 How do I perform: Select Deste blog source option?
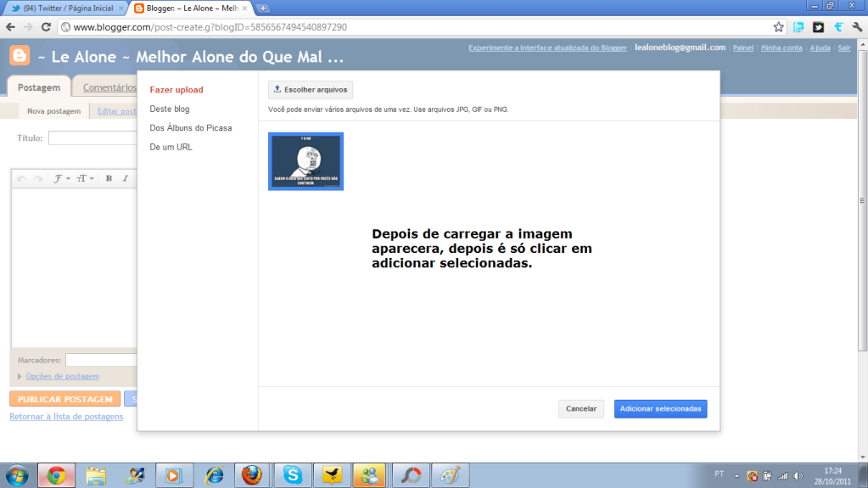tap(170, 109)
